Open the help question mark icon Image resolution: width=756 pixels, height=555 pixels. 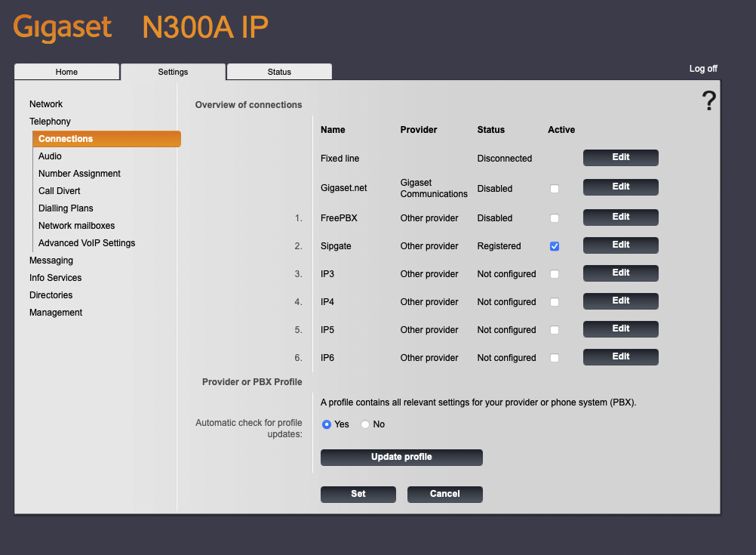(708, 101)
